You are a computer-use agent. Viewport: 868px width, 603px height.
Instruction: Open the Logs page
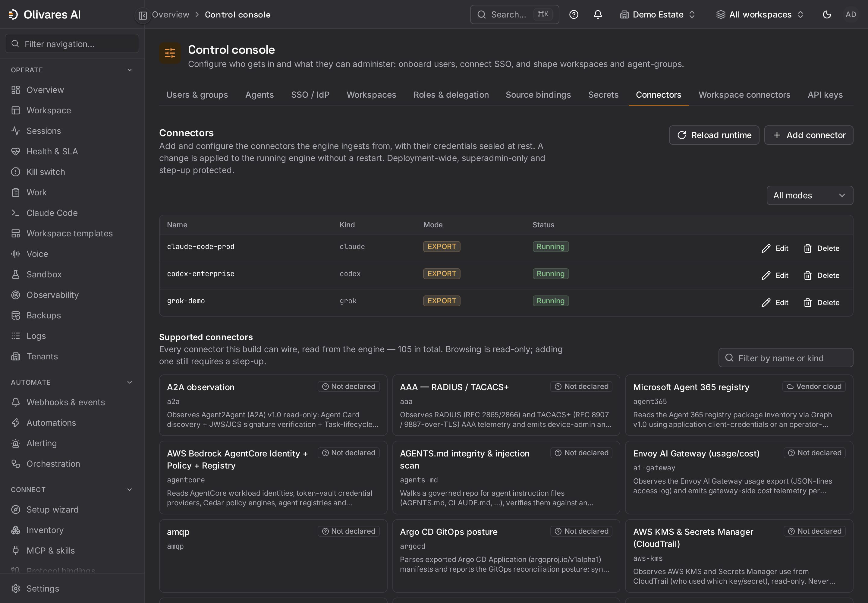(x=72, y=336)
